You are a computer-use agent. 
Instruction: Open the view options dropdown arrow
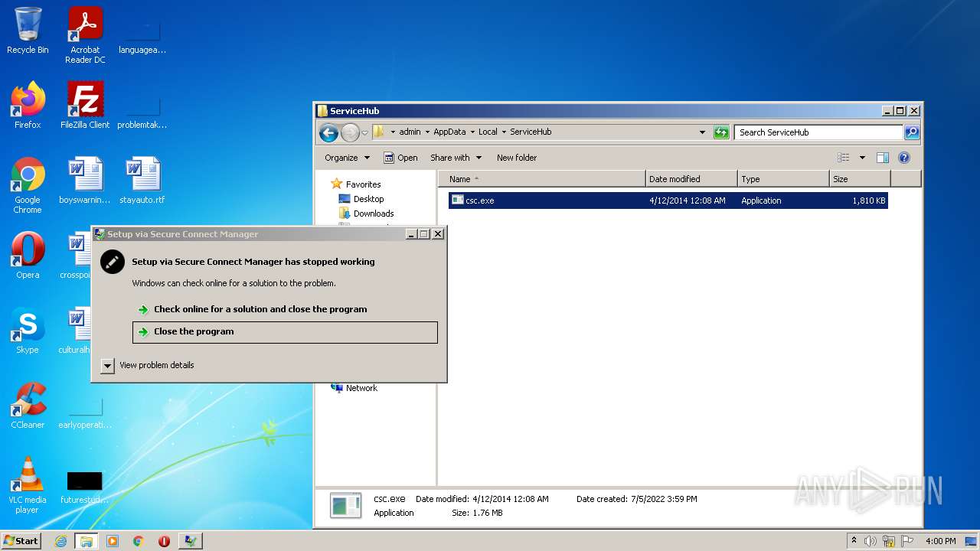862,158
